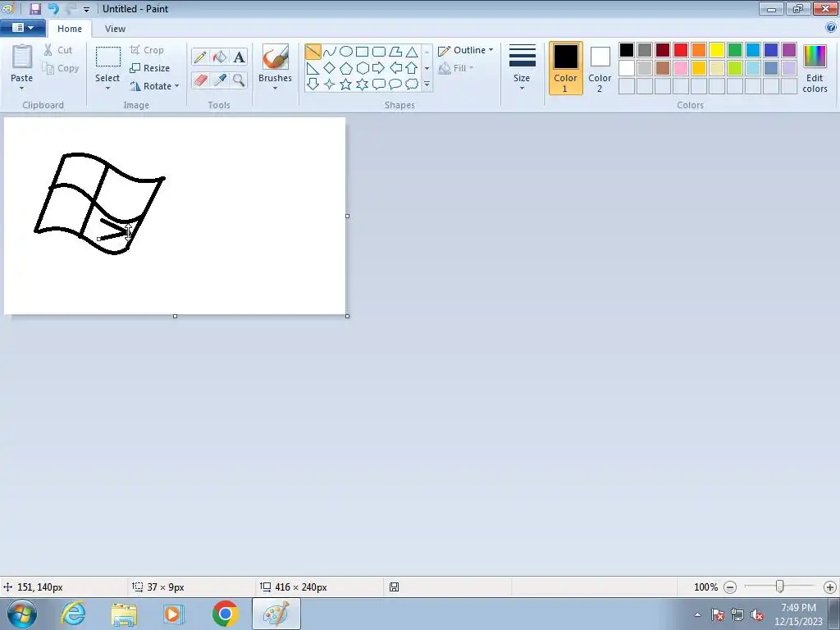Click the Zoom in plus button
This screenshot has height=630, width=840.
coord(830,587)
